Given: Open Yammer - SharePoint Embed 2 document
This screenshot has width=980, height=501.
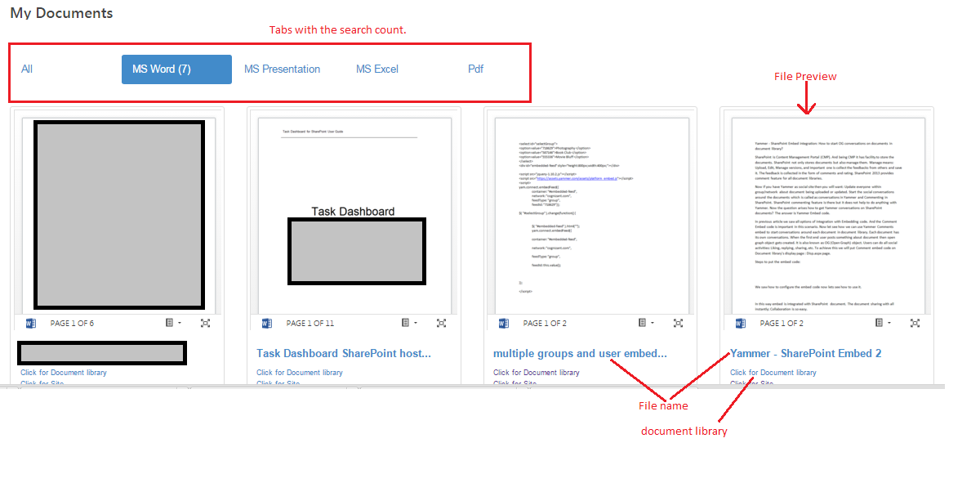Looking at the screenshot, I should pos(806,354).
